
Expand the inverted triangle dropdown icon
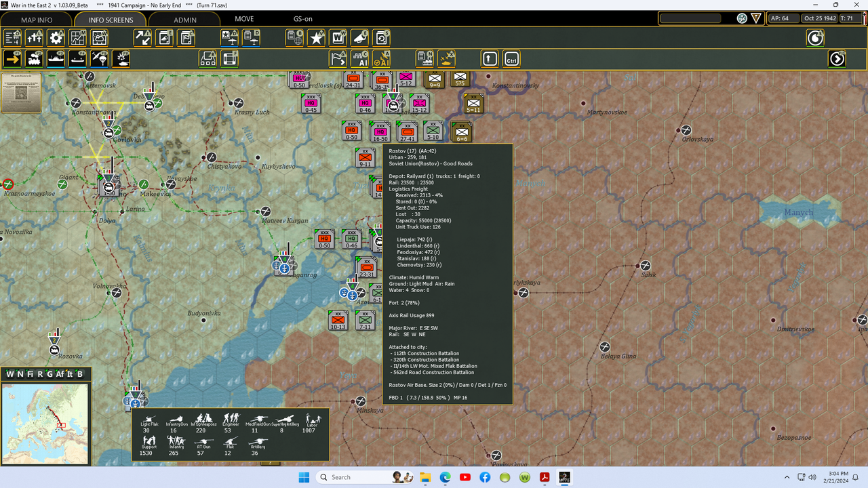click(756, 18)
